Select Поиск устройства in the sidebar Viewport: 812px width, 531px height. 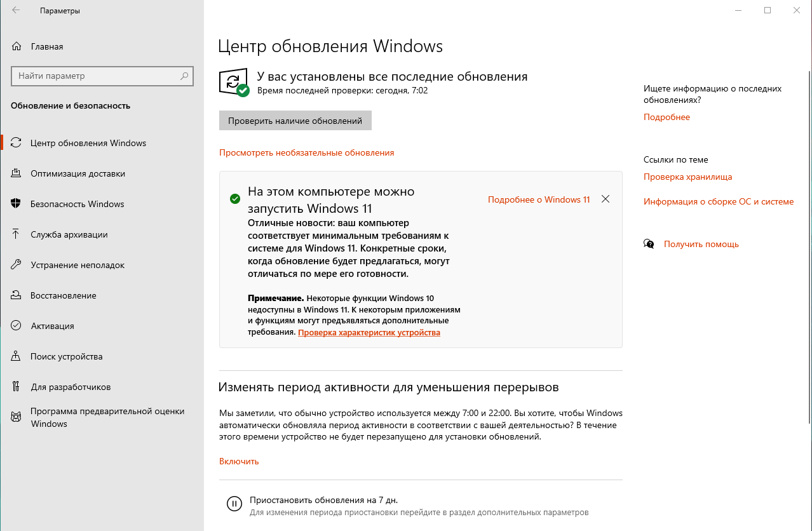(66, 356)
